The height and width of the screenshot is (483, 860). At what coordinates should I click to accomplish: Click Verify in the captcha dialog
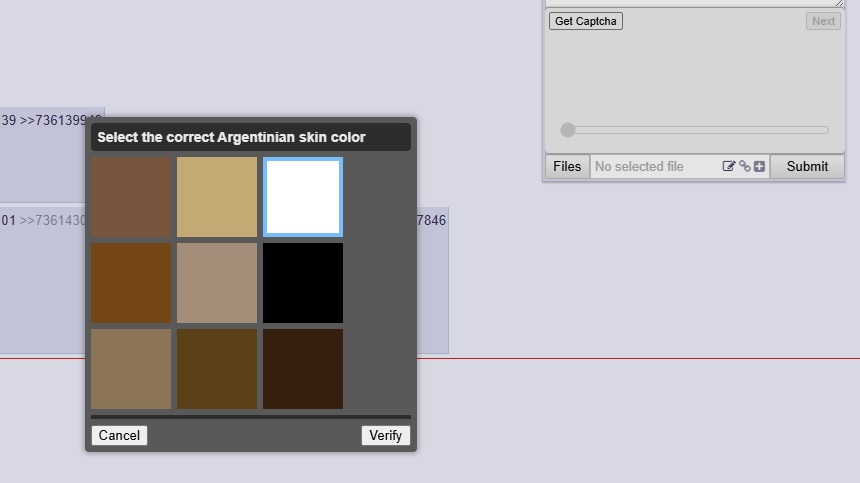pos(386,435)
